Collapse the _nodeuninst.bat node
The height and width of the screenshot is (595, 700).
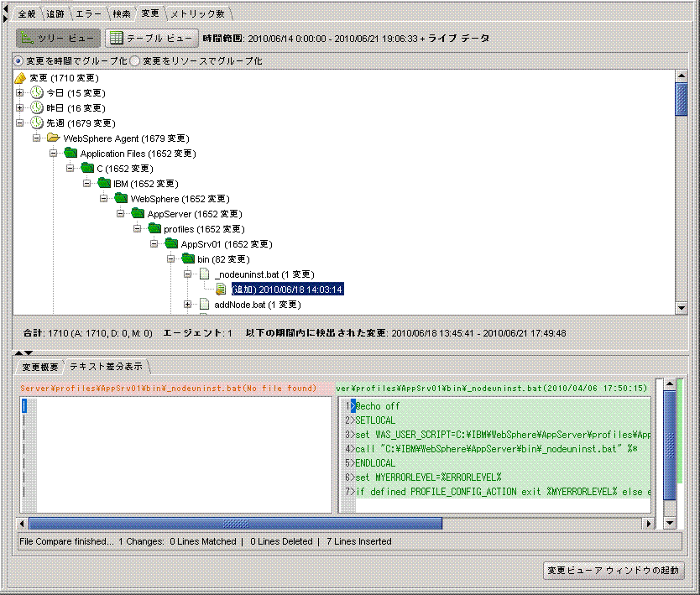(187, 274)
